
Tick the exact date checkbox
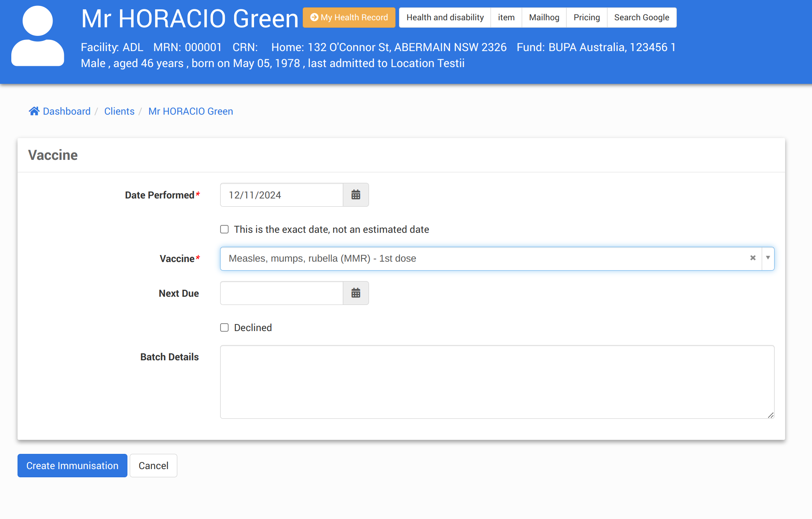[x=224, y=229]
